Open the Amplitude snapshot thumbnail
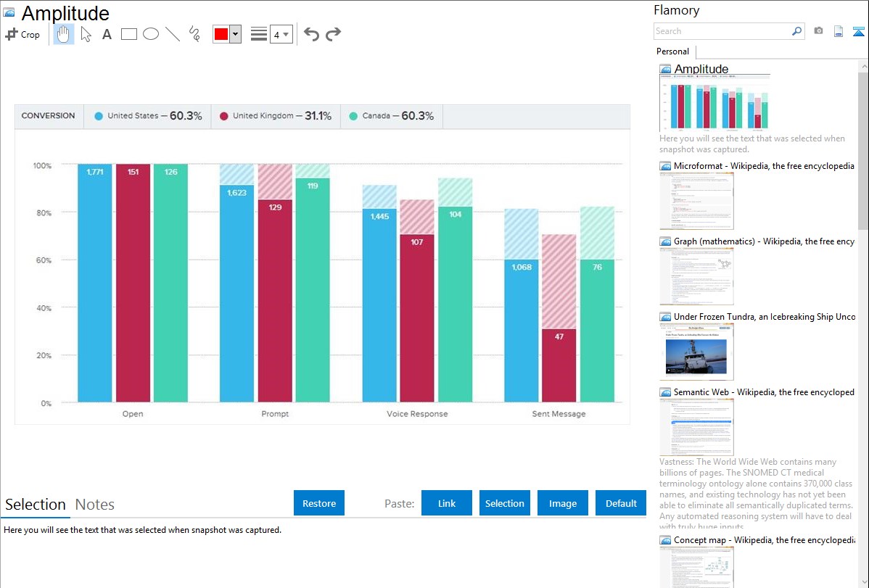Screen dimensions: 869x588 click(715, 102)
